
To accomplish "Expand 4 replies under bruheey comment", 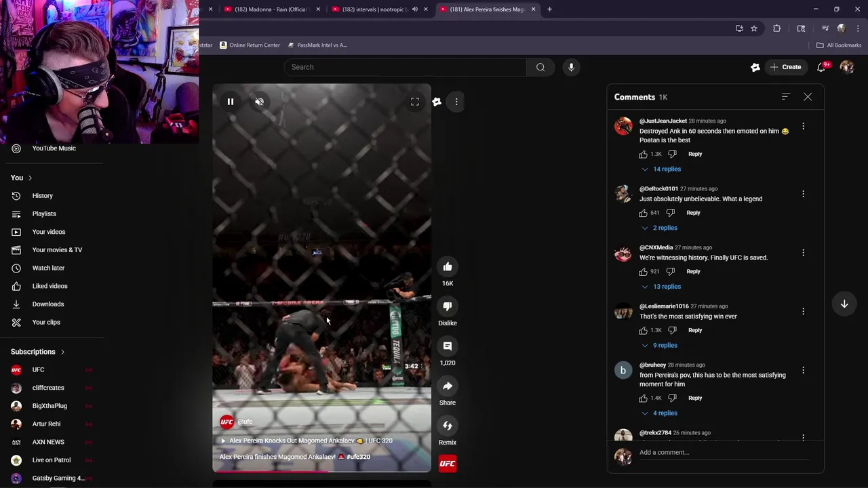I will point(659,413).
